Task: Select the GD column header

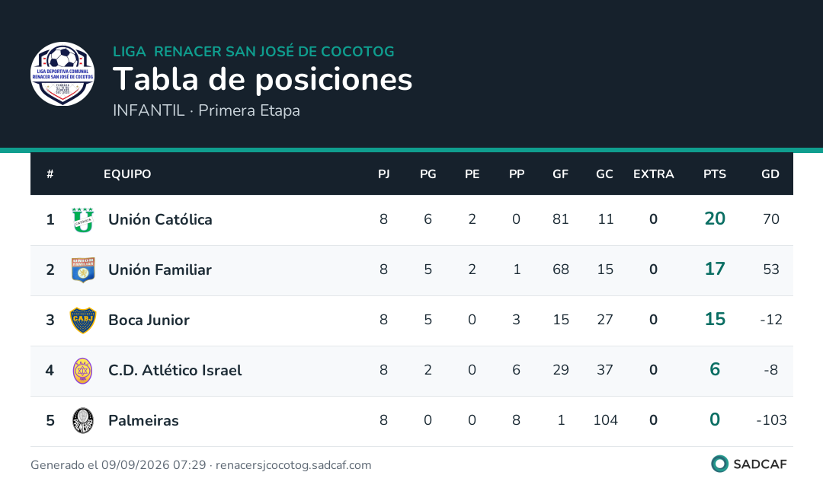Action: tap(770, 174)
